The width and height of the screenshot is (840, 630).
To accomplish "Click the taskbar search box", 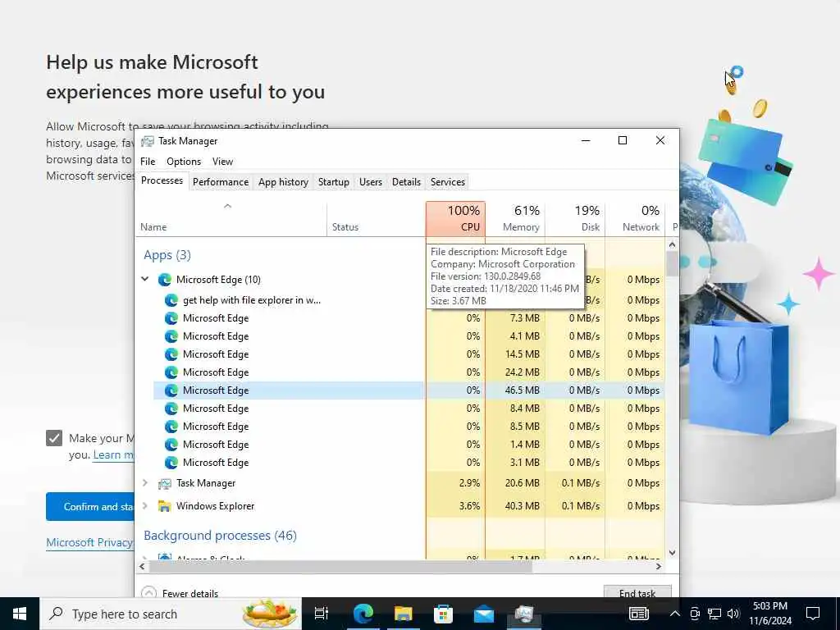I will tap(171, 614).
